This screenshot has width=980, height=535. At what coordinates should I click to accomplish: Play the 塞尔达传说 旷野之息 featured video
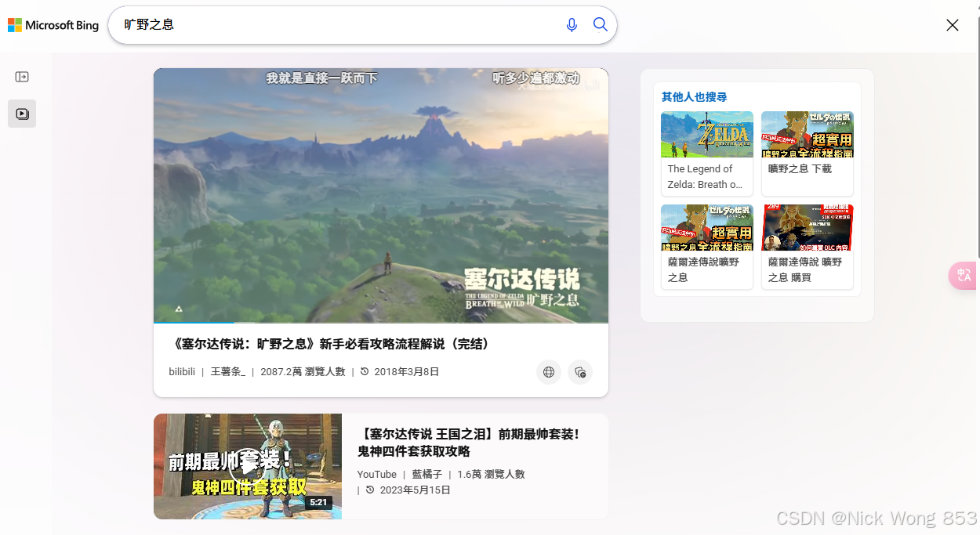380,195
